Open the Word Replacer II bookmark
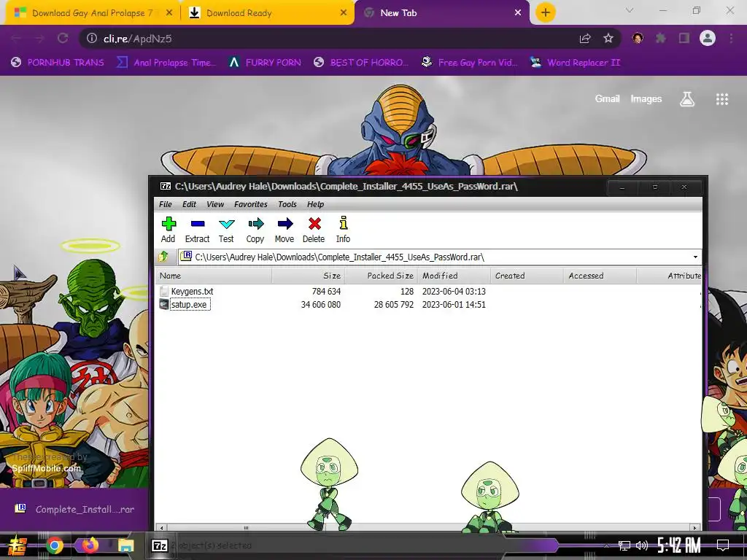This screenshot has width=747, height=560. [x=575, y=63]
